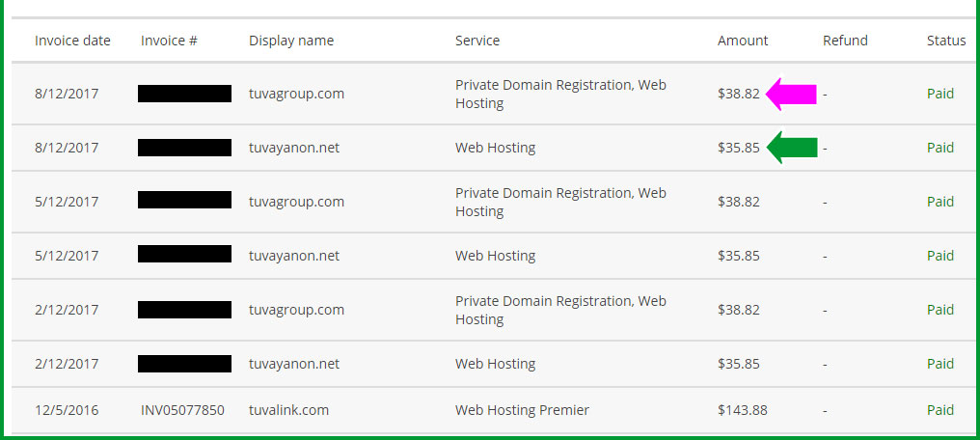Screen dimensions: 980x440
Task: Sort by the Invoice date column header
Action: [72, 41]
